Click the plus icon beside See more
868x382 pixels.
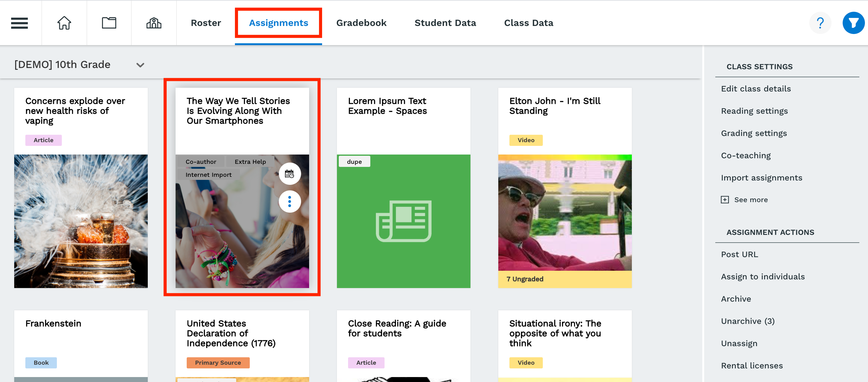pyautogui.click(x=725, y=200)
